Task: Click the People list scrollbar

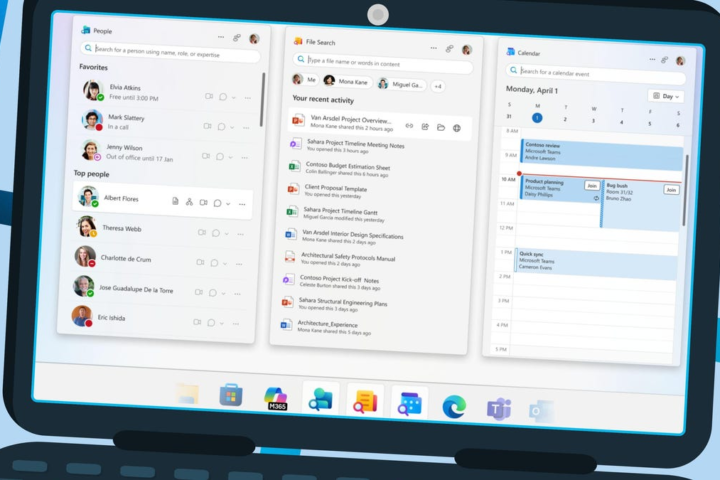Action: (263, 99)
